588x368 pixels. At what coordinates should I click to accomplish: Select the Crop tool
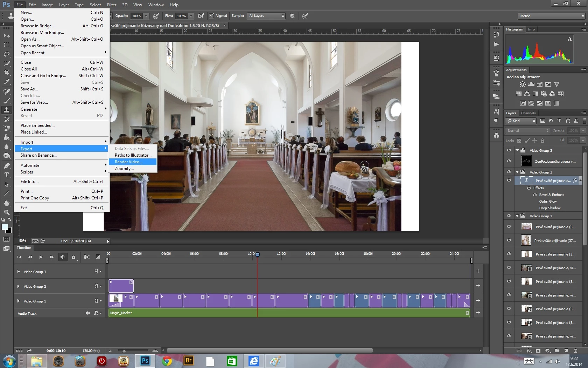coord(7,73)
